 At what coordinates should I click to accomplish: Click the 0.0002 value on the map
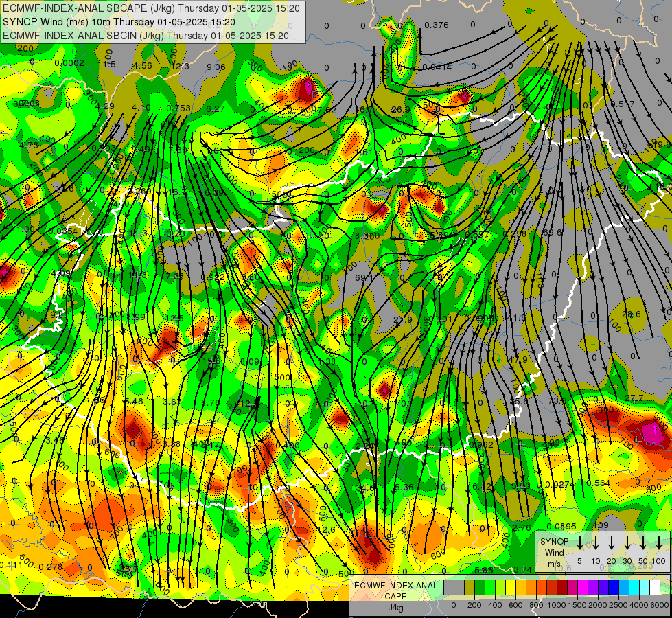tap(69, 63)
